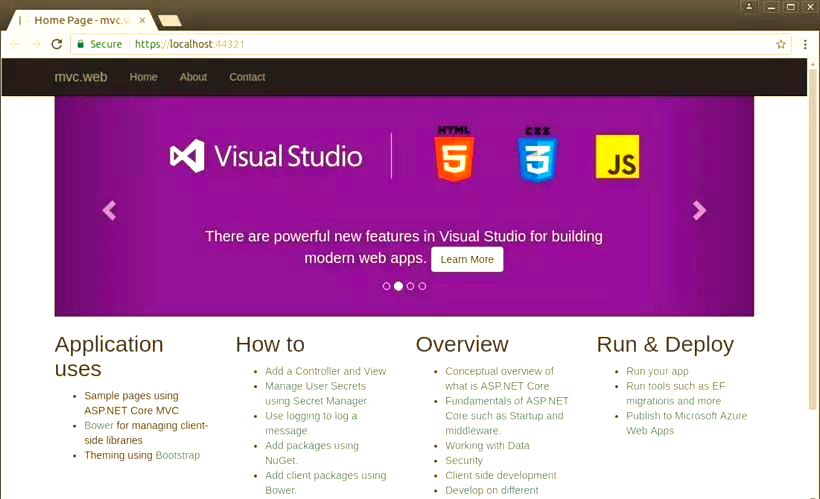Image resolution: width=820 pixels, height=499 pixels.
Task: Go to Home in the navbar
Action: [143, 77]
